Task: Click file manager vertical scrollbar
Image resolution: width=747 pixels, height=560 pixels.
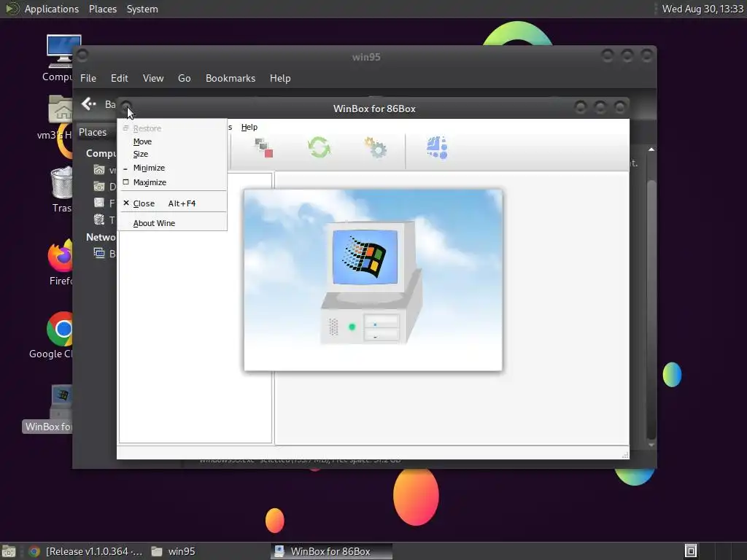Action: coord(651,309)
